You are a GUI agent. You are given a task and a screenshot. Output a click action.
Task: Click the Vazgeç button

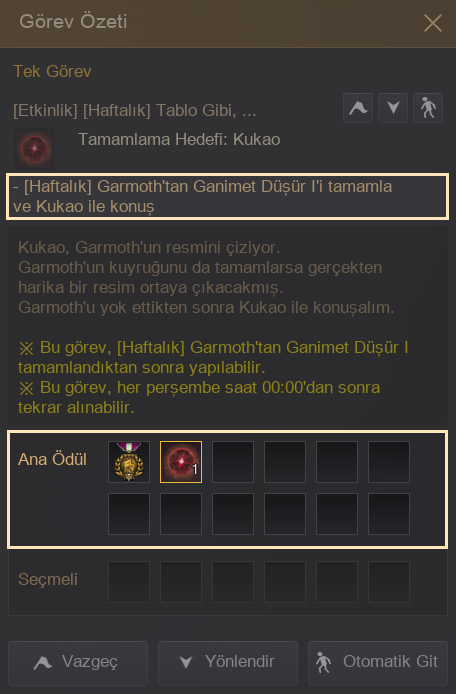[x=78, y=663]
